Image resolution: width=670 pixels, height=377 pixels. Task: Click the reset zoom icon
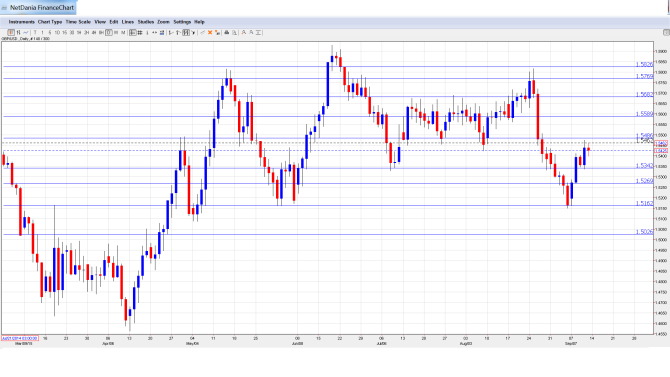[x=259, y=32]
